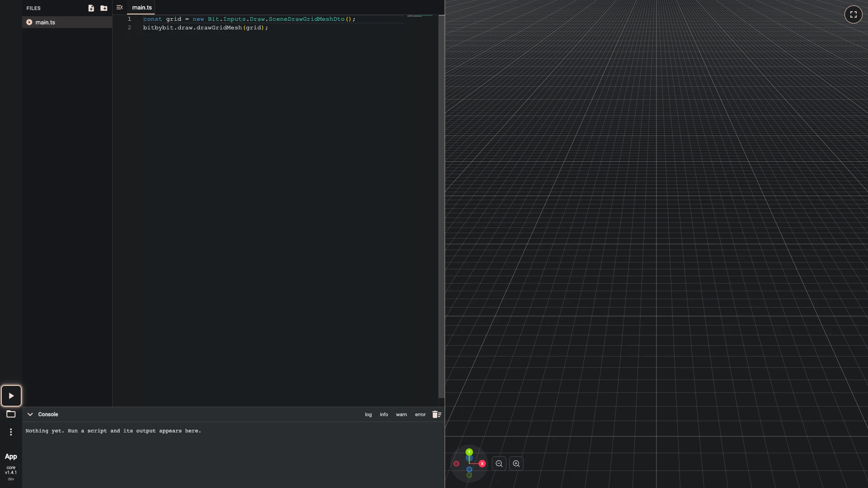The height and width of the screenshot is (488, 868).
Task: Create a new file in Files panel
Action: (91, 8)
